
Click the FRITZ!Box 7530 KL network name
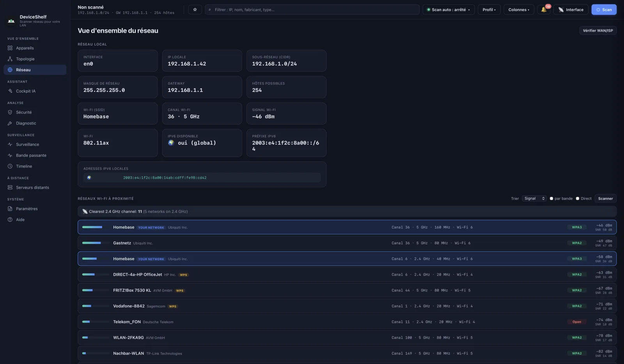[x=132, y=290]
